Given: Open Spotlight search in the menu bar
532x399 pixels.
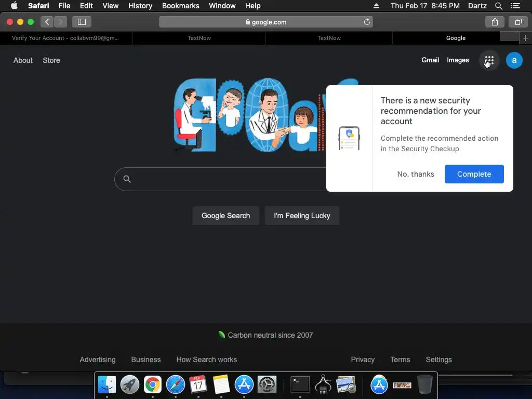Looking at the screenshot, I should pyautogui.click(x=498, y=6).
